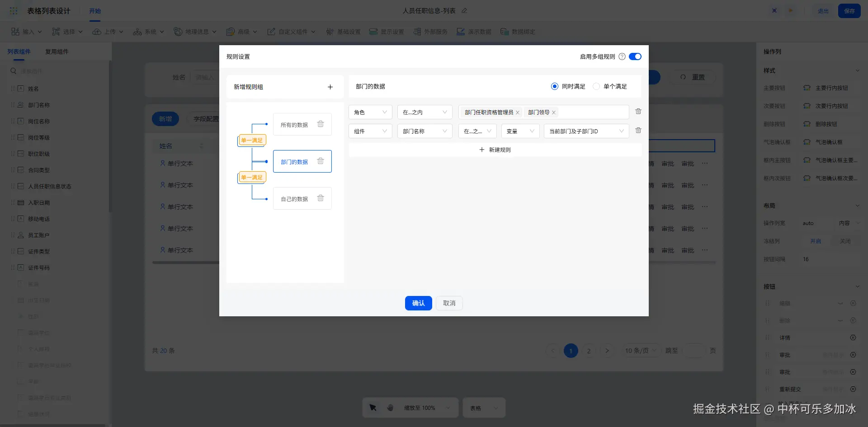Open 显示设置 in the toolbar
Viewport: 868px width, 427px height.
click(387, 32)
